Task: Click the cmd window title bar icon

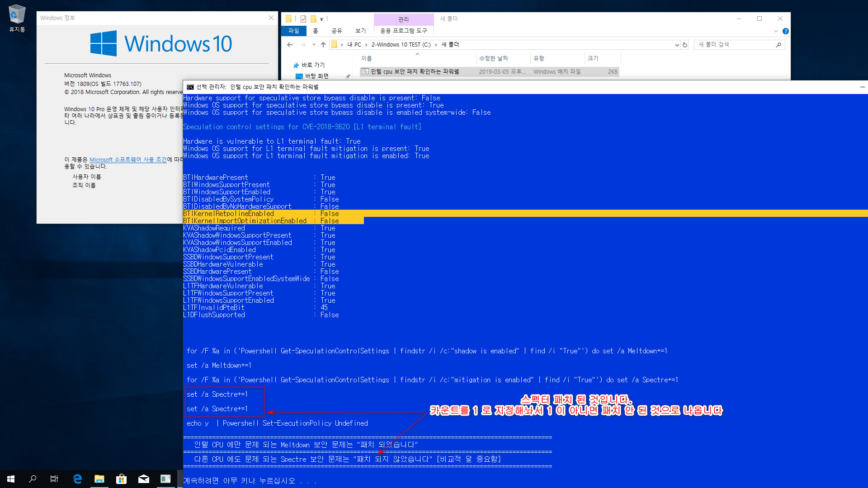Action: tap(190, 87)
